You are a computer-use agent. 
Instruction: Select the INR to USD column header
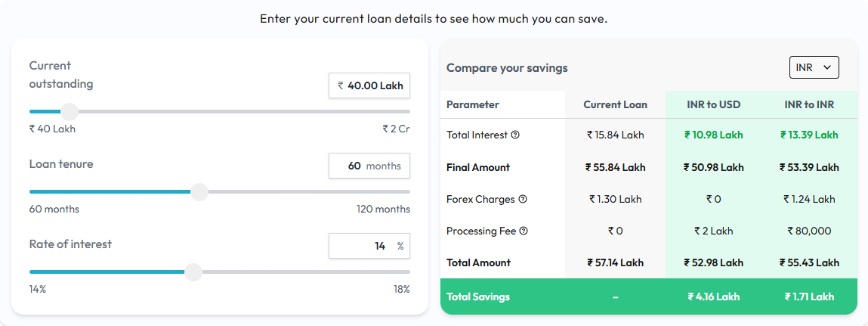(713, 104)
